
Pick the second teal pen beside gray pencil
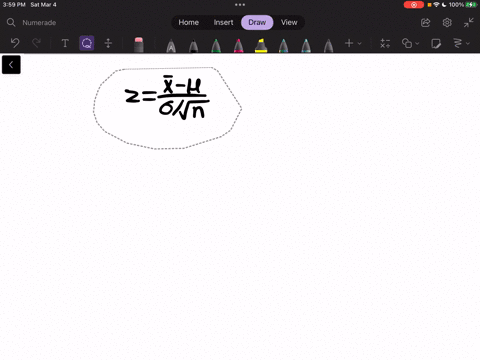tap(306, 46)
